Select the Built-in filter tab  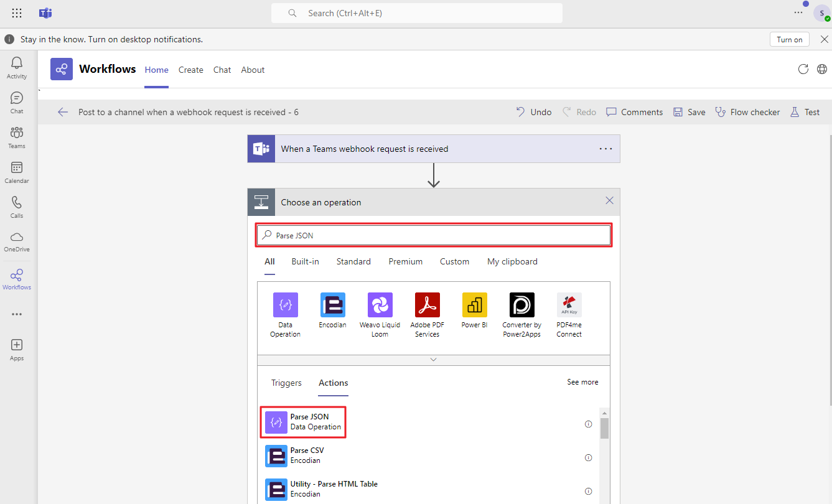[x=306, y=262]
